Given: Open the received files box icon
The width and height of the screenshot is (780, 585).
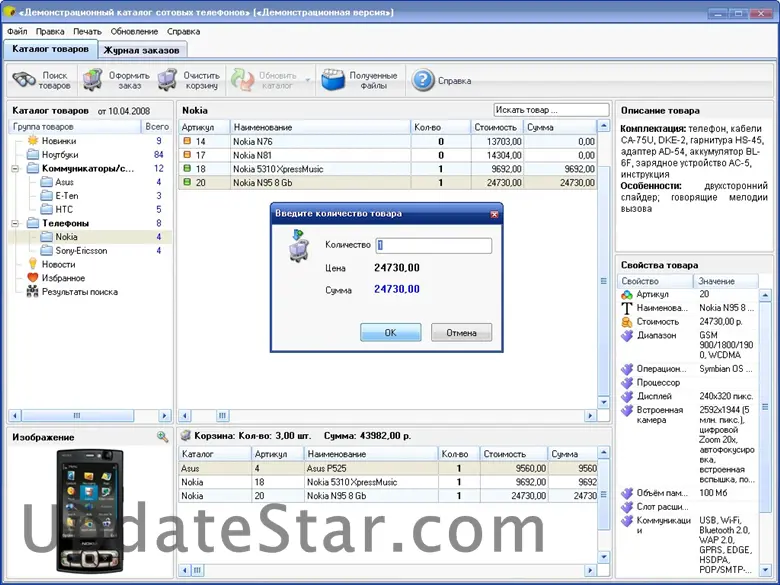Looking at the screenshot, I should click(333, 80).
